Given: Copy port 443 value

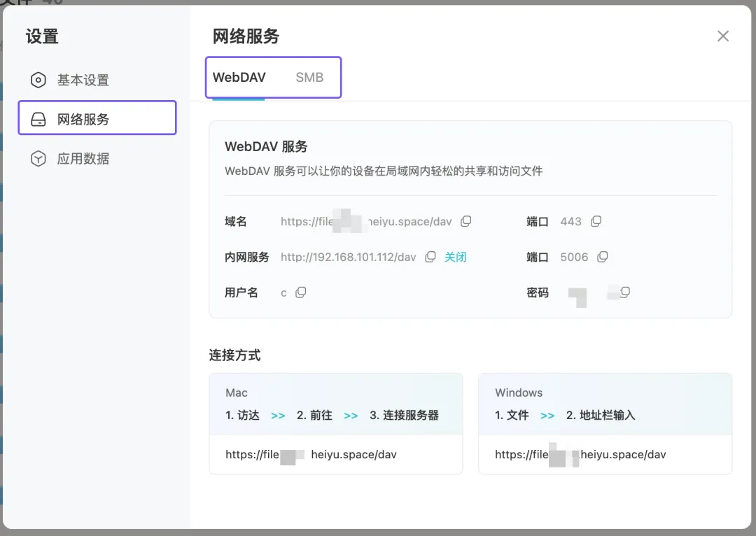Looking at the screenshot, I should click(596, 221).
